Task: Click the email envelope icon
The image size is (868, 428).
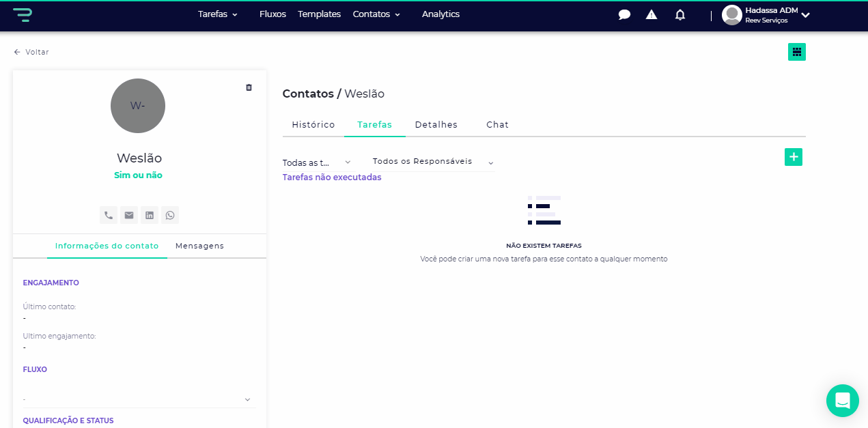Action: point(129,215)
